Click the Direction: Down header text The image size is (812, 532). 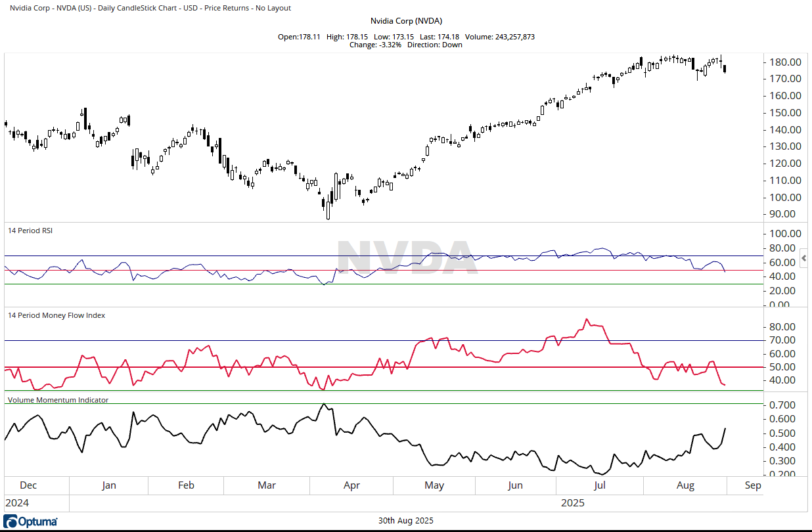click(x=434, y=45)
